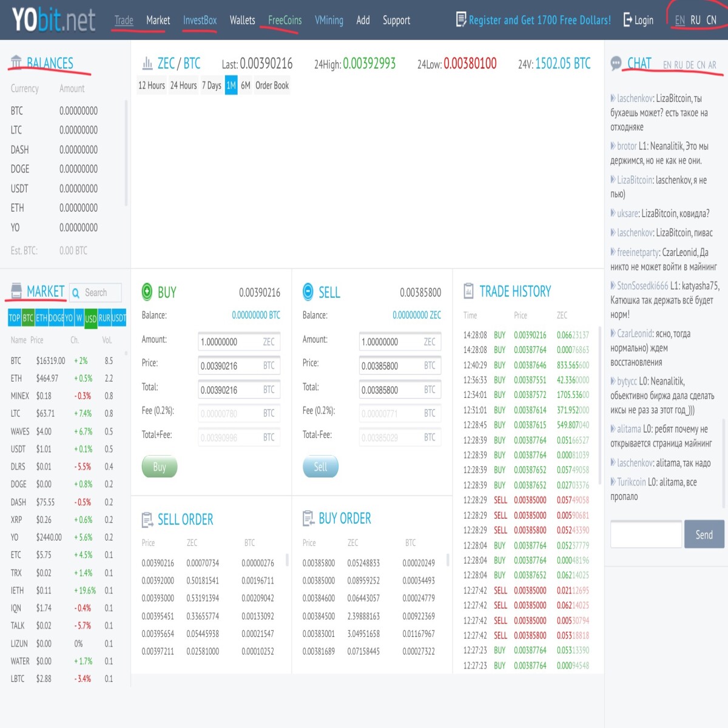Click the chat message input box

point(646,534)
